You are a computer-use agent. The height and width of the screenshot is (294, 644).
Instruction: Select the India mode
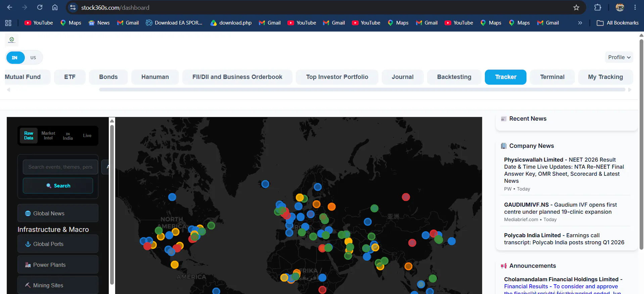[x=68, y=136]
